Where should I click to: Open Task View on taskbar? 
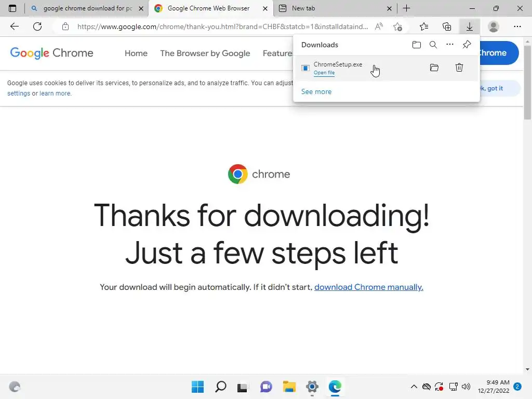[x=242, y=387]
